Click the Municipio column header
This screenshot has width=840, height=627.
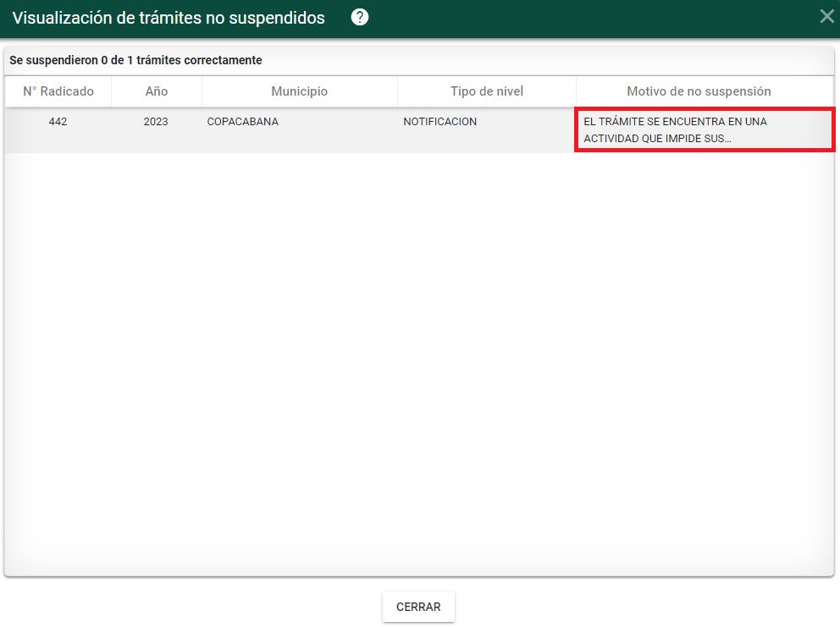tap(299, 91)
